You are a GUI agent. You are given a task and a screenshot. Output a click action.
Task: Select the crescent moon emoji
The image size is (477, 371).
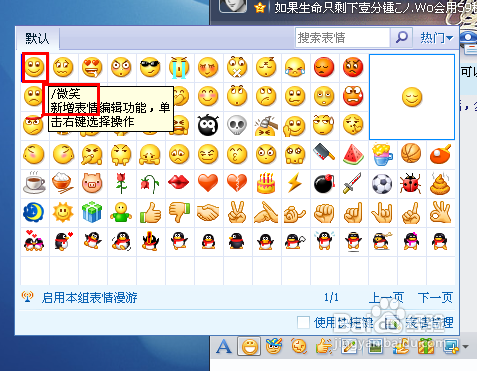(34, 212)
